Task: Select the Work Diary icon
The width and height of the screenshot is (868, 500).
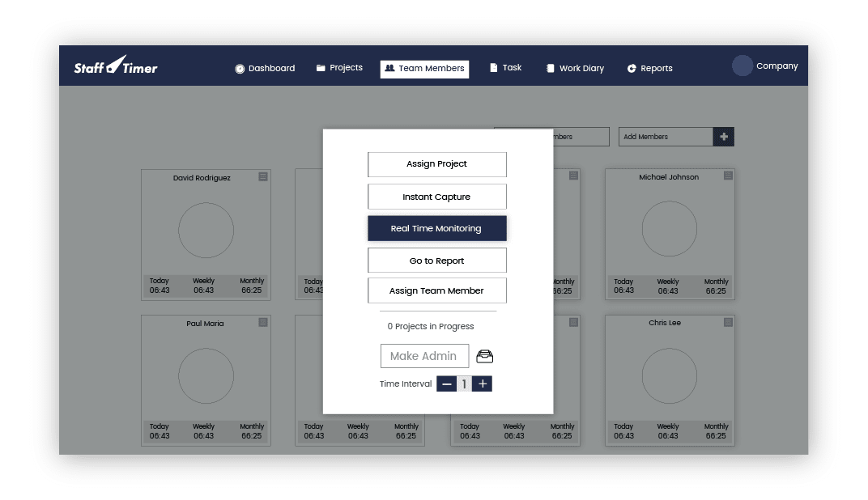Action: (551, 68)
